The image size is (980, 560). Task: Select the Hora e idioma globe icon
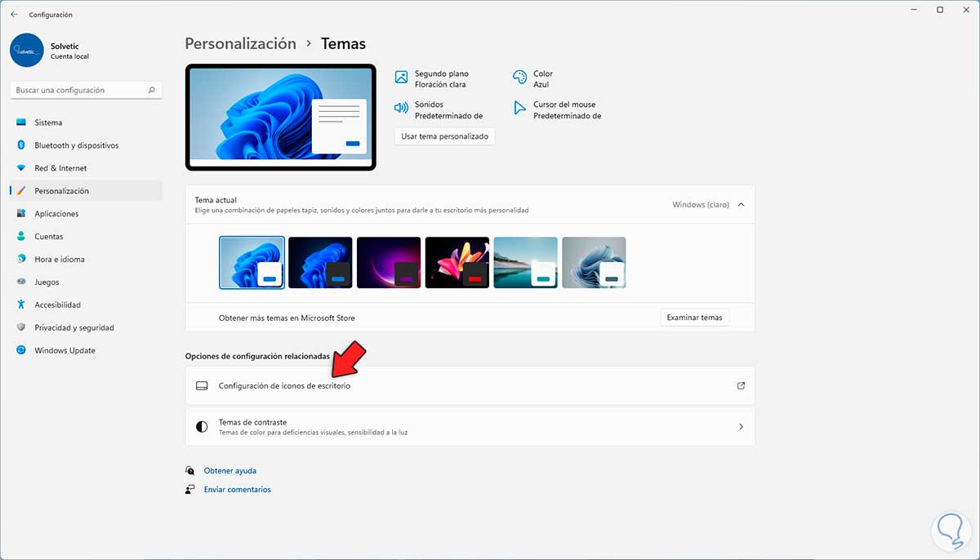click(x=21, y=260)
